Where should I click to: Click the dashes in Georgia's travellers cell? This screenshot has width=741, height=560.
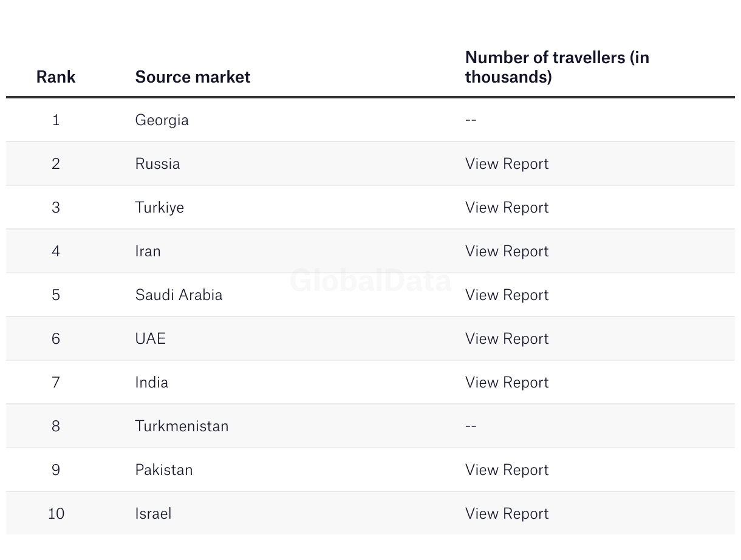coord(471,120)
